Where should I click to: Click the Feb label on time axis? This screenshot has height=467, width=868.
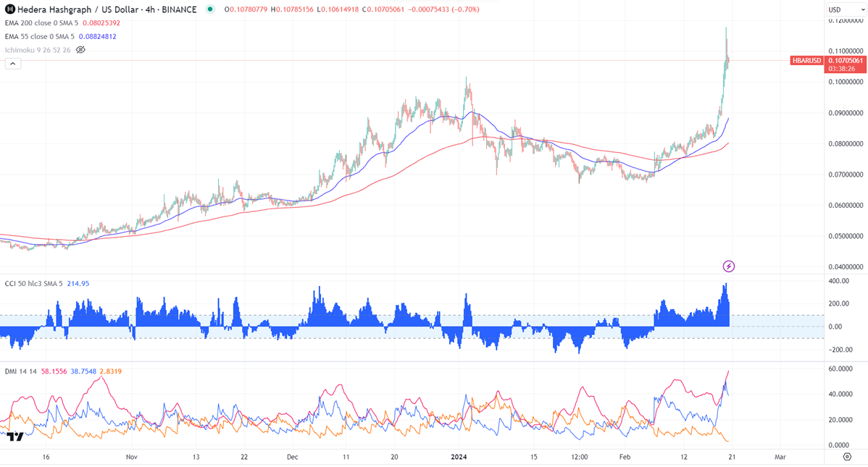(625, 457)
